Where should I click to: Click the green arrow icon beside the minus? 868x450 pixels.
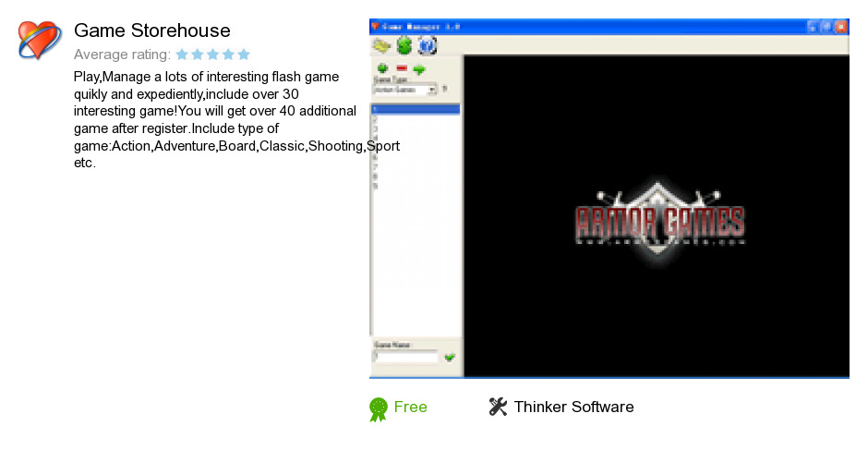(419, 69)
